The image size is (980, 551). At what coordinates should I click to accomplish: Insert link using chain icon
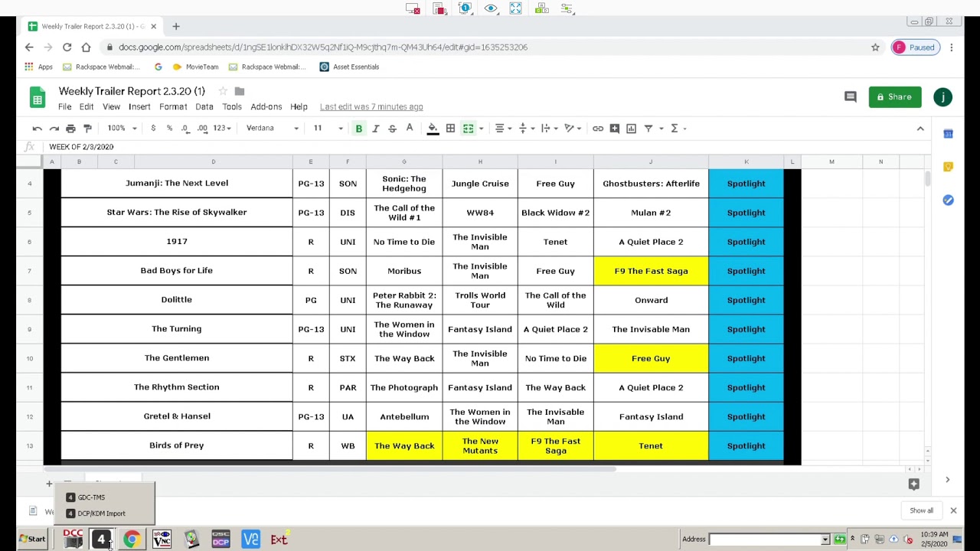pos(598,129)
